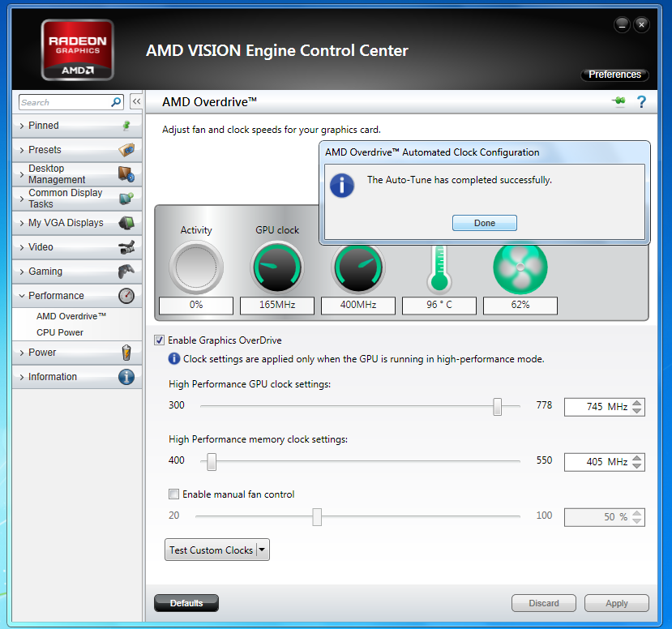The width and height of the screenshot is (672, 629).
Task: Check Enable manual fan control
Action: (173, 494)
